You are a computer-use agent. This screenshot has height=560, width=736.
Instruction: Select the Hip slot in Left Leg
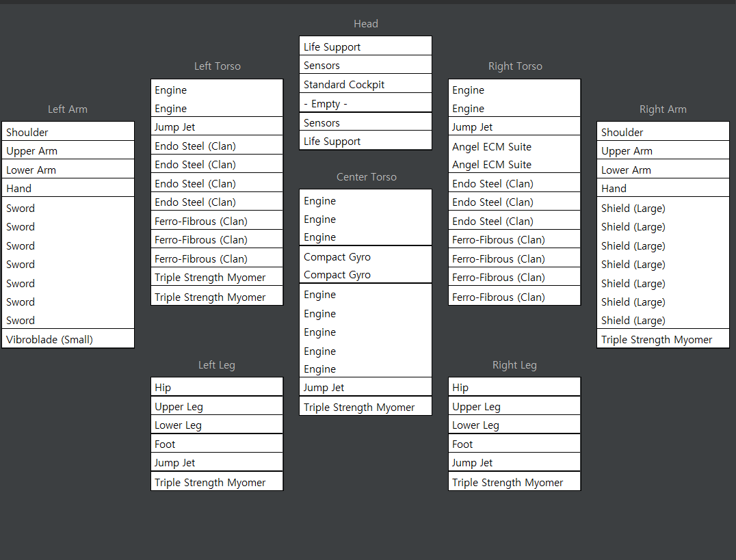[217, 387]
